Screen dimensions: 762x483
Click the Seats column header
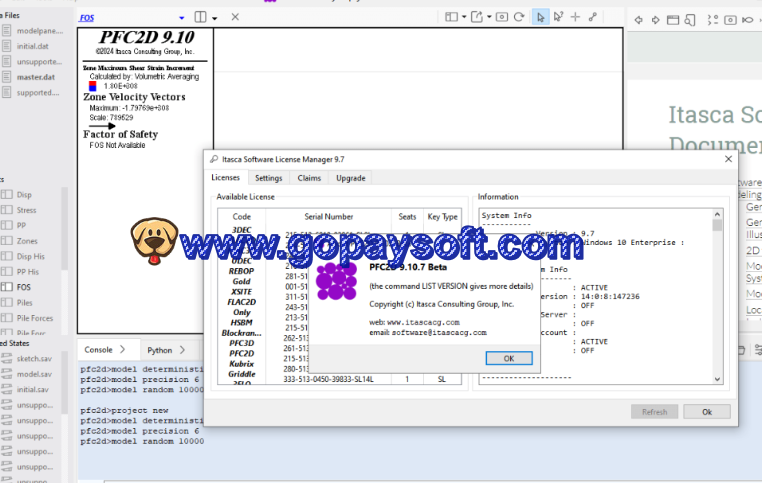pyautogui.click(x=407, y=217)
